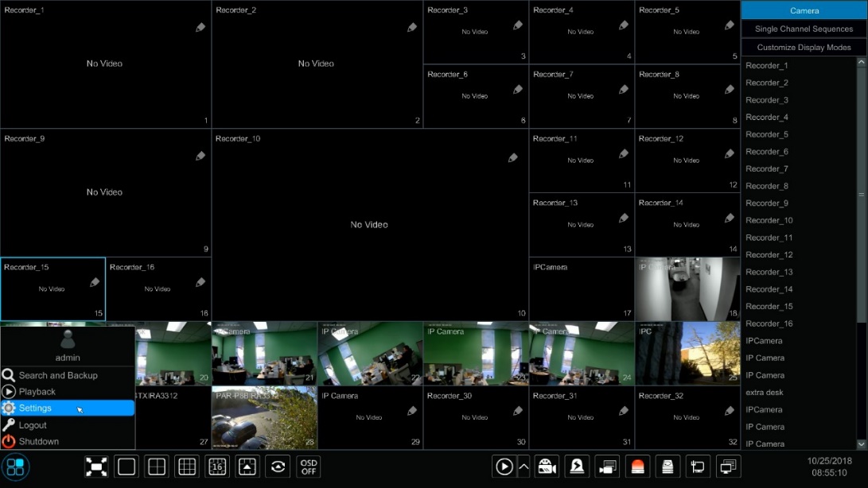Open Settings from the start menu
Viewport: 868px width, 488px height.
click(36, 408)
